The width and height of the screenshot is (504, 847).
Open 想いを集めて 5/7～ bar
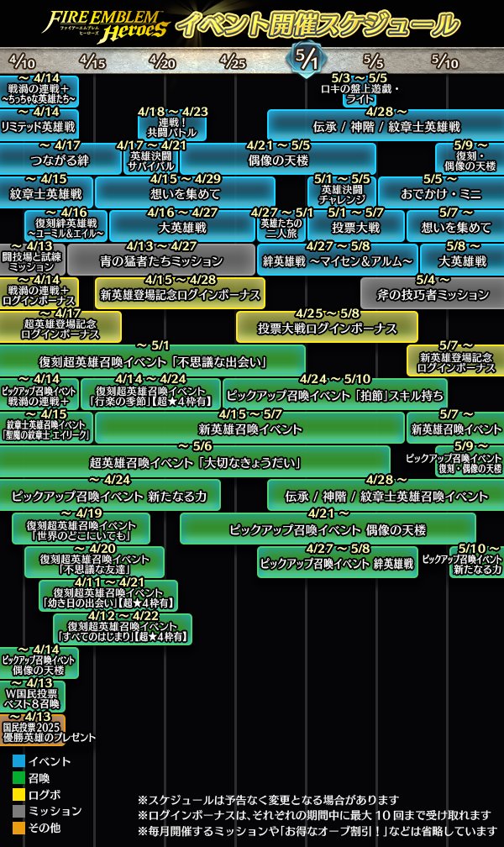[x=456, y=227]
